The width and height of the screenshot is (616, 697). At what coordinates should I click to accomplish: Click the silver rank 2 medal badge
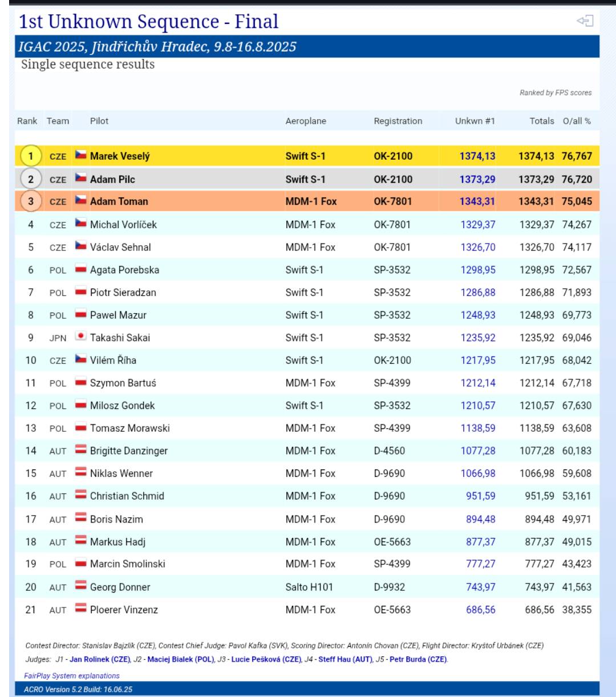click(x=31, y=179)
